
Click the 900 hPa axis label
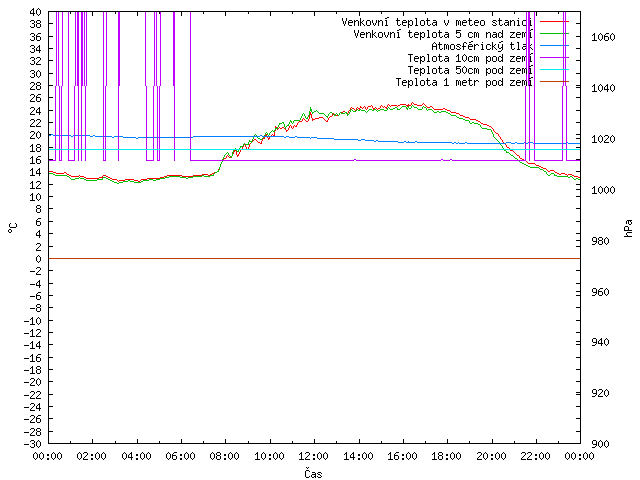[x=600, y=444]
